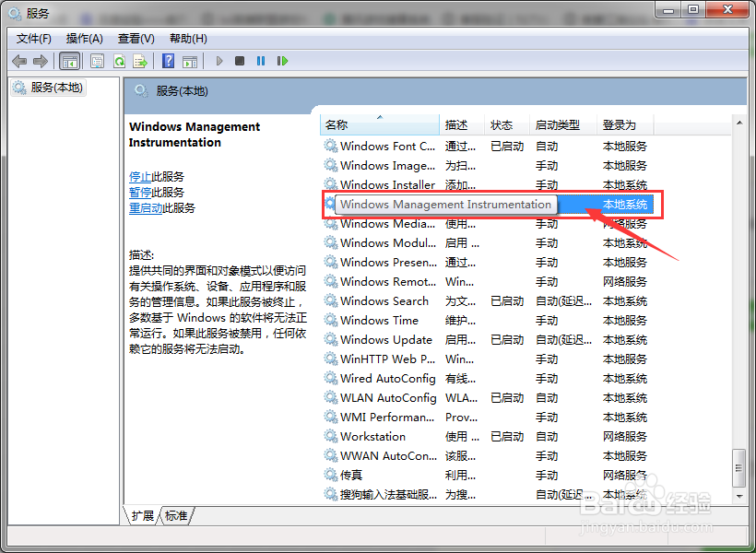Click the vertical scrollbar down arrow

(x=739, y=496)
